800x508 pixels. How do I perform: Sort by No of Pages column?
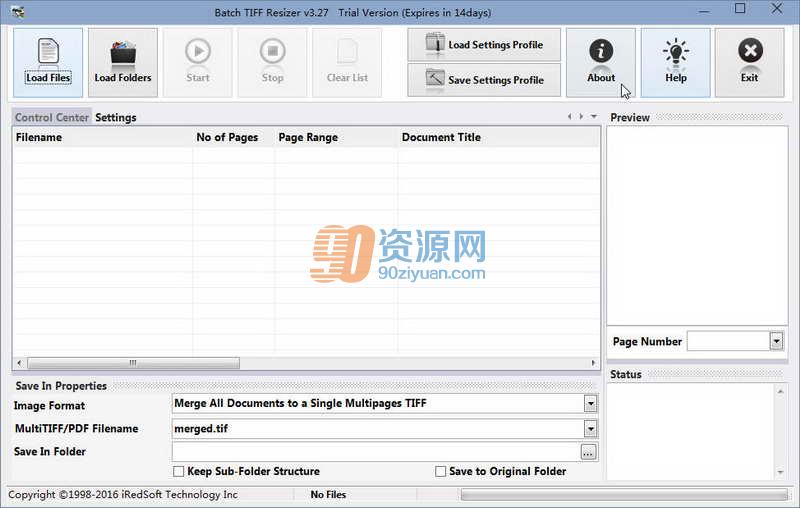[x=234, y=137]
